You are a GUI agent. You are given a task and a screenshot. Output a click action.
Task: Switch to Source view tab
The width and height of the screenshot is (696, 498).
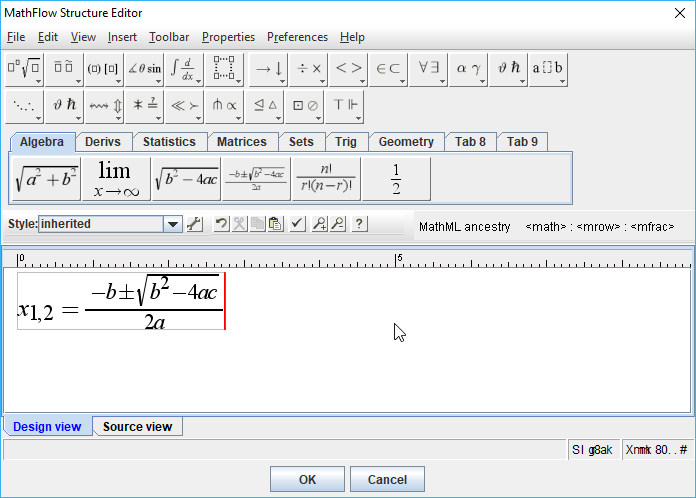tap(138, 427)
